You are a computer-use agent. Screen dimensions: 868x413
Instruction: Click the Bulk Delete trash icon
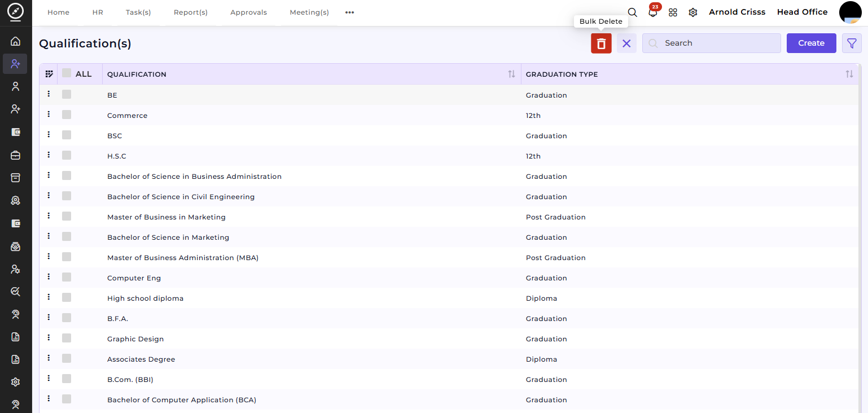tap(601, 43)
